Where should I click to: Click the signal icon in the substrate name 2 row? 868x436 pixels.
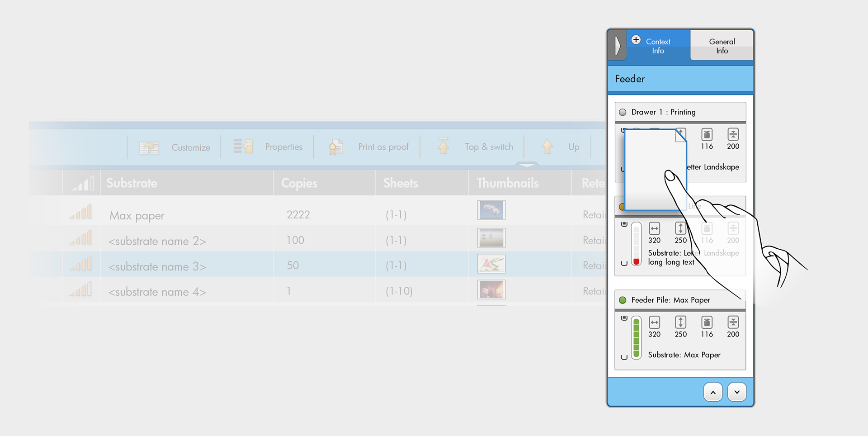pos(80,237)
